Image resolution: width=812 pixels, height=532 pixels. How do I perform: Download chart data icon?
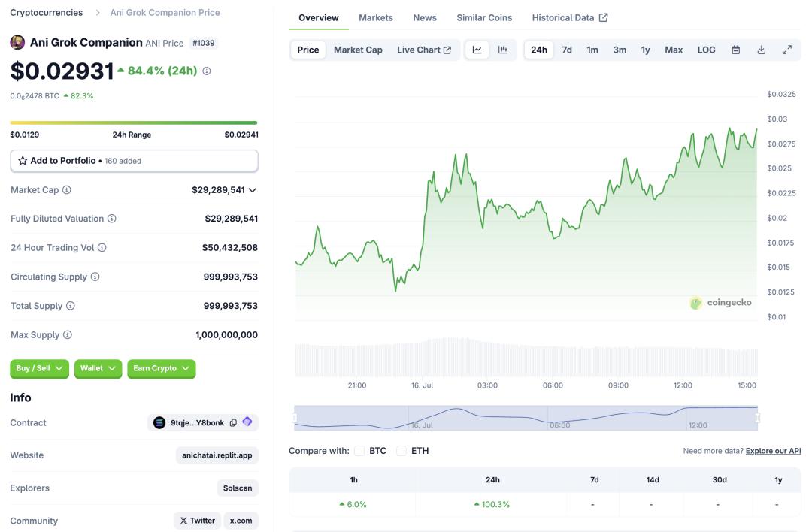(761, 50)
